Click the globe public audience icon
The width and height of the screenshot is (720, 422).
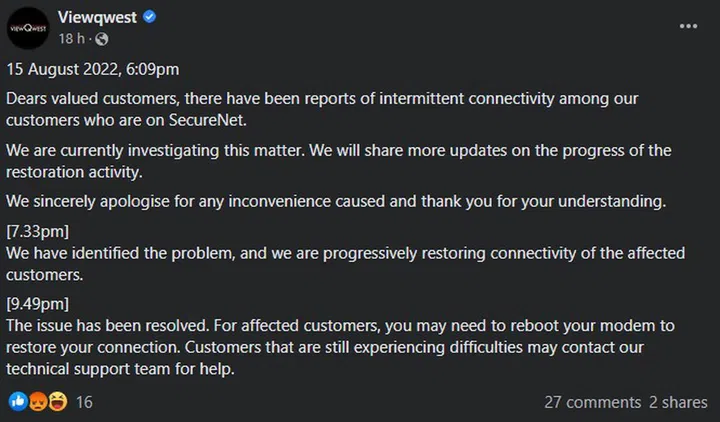[x=101, y=39]
